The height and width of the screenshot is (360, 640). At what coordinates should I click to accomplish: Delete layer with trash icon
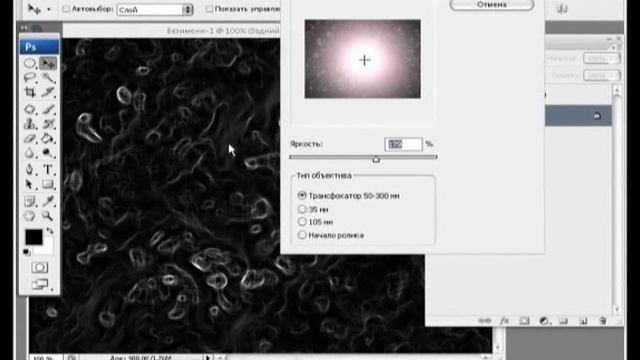tap(603, 321)
